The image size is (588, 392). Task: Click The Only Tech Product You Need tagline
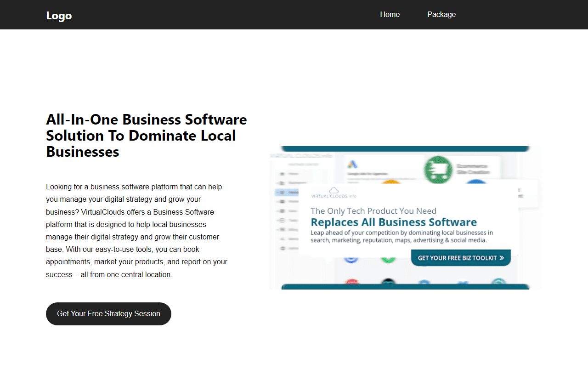pos(373,211)
